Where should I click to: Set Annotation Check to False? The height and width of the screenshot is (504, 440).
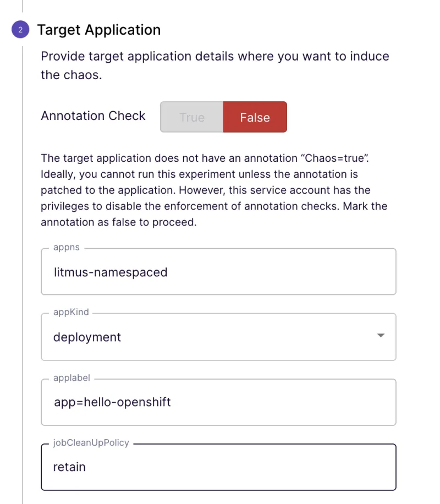click(255, 117)
